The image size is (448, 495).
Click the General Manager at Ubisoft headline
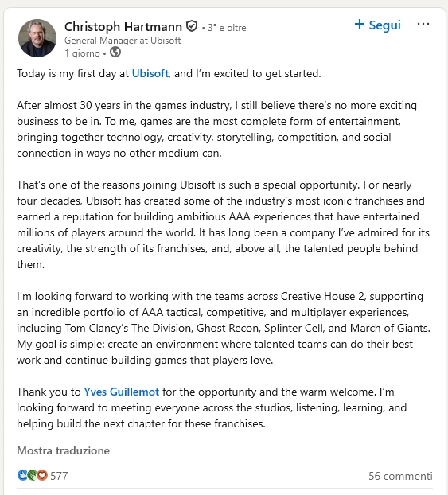tap(123, 41)
